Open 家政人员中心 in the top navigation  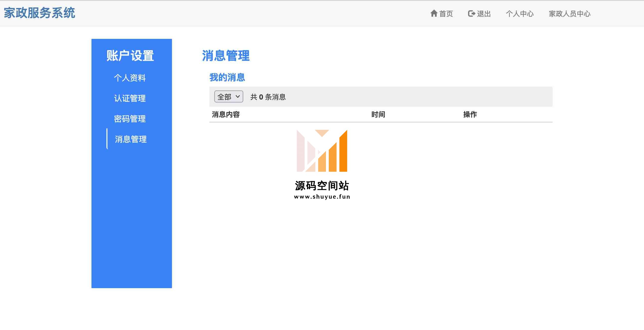pyautogui.click(x=569, y=13)
